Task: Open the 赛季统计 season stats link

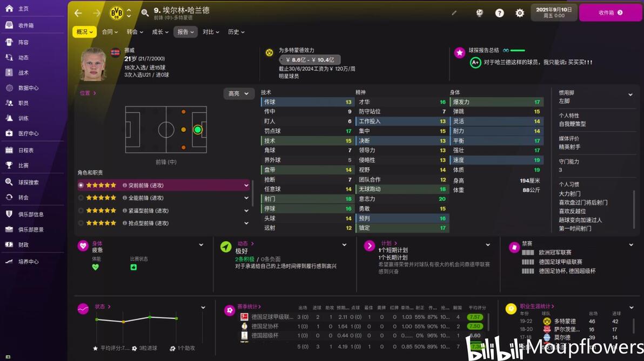Action: pyautogui.click(x=249, y=306)
